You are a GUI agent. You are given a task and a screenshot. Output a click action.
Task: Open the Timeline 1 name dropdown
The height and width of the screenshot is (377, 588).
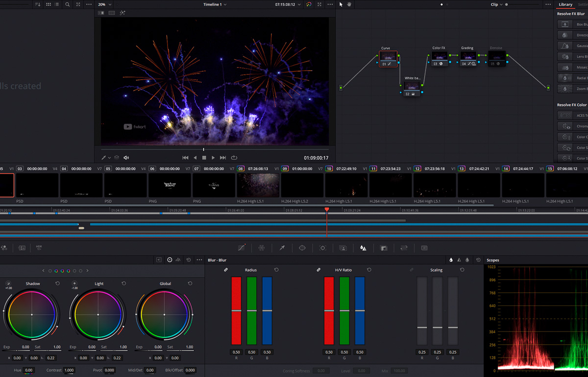point(215,4)
